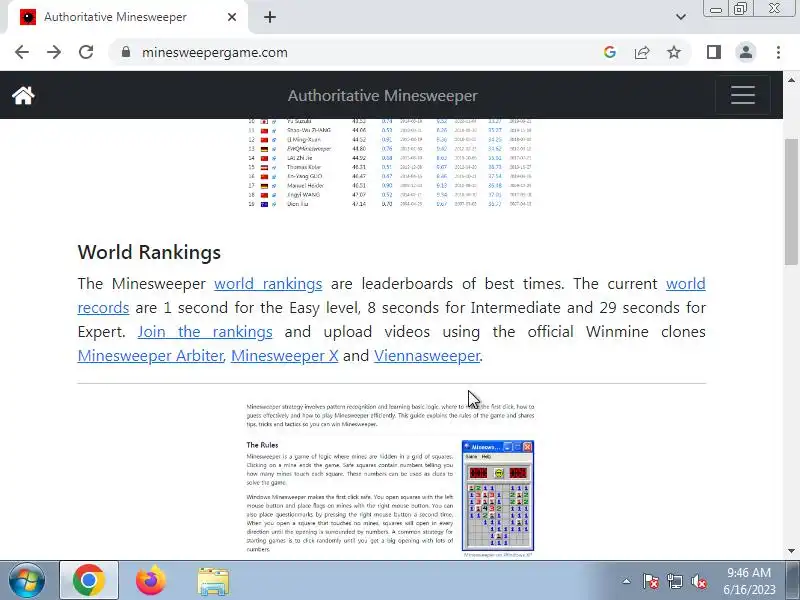Open the tab search chevron
Viewport: 800px width, 600px height.
click(681, 17)
